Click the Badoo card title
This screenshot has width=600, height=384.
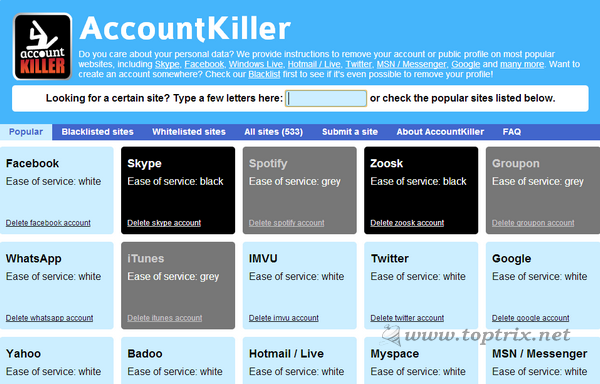click(x=145, y=354)
